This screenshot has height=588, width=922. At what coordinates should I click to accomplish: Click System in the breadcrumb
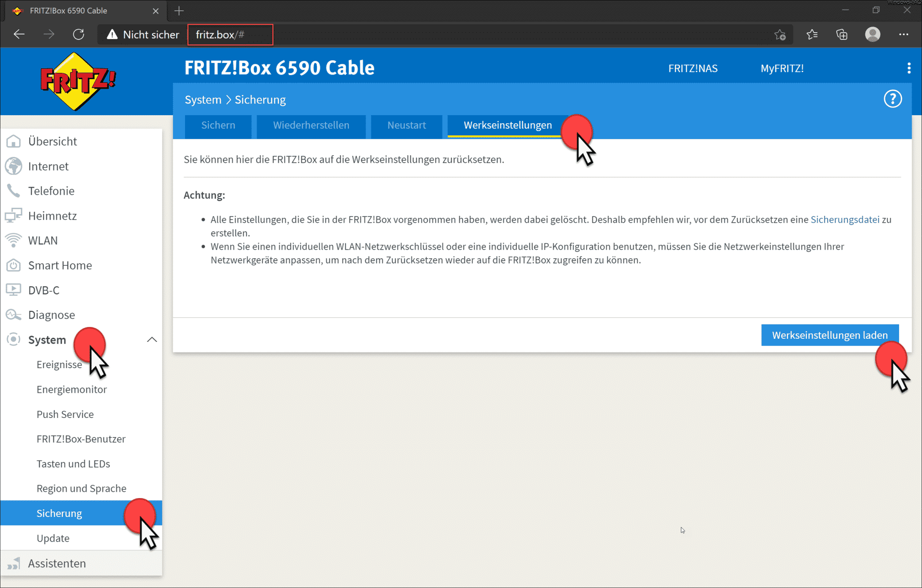point(203,99)
